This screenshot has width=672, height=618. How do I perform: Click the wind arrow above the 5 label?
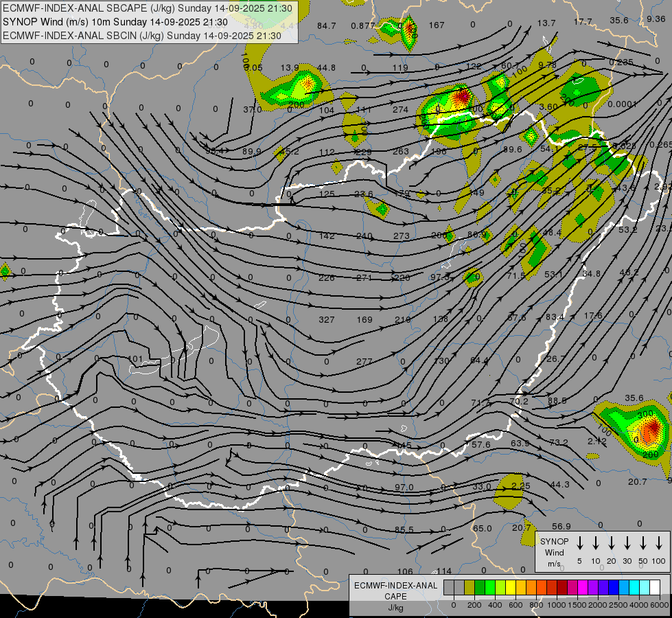point(579,543)
